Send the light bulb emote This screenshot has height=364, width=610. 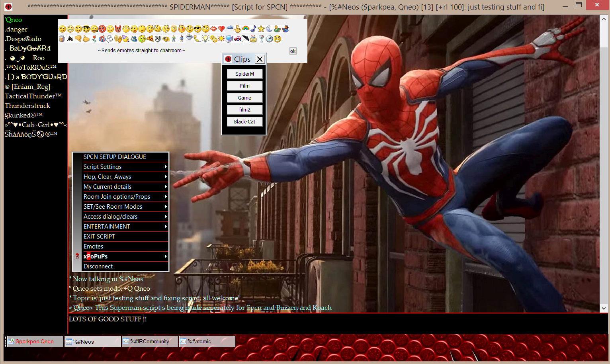point(205,39)
